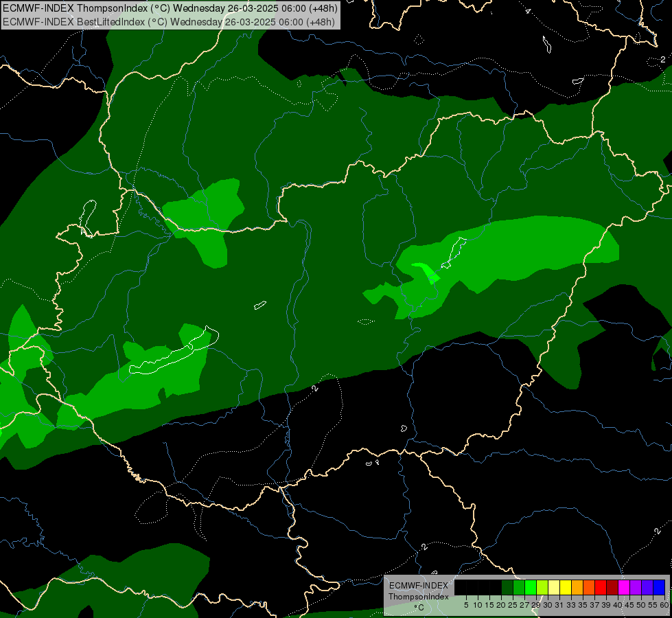Click legend tick value 60

(x=664, y=605)
